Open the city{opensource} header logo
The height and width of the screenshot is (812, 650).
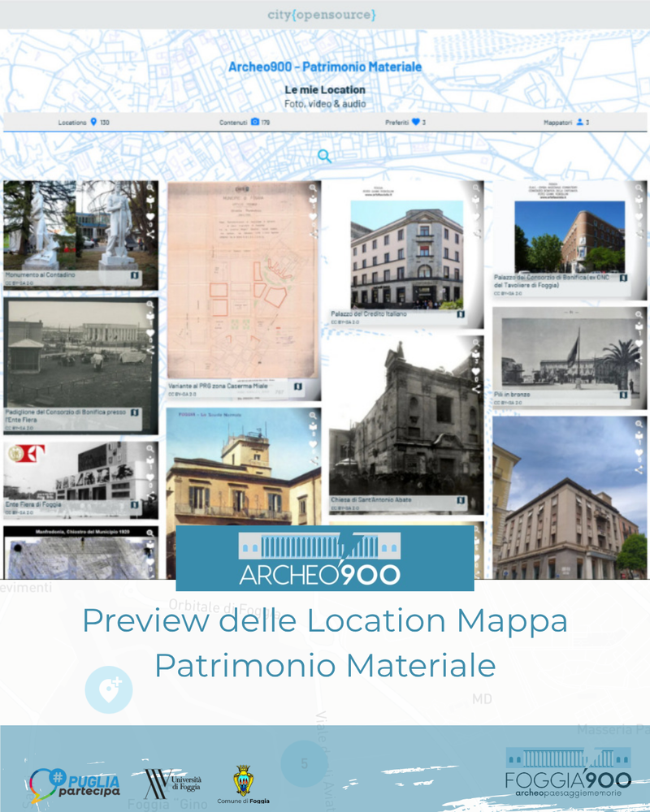click(322, 15)
